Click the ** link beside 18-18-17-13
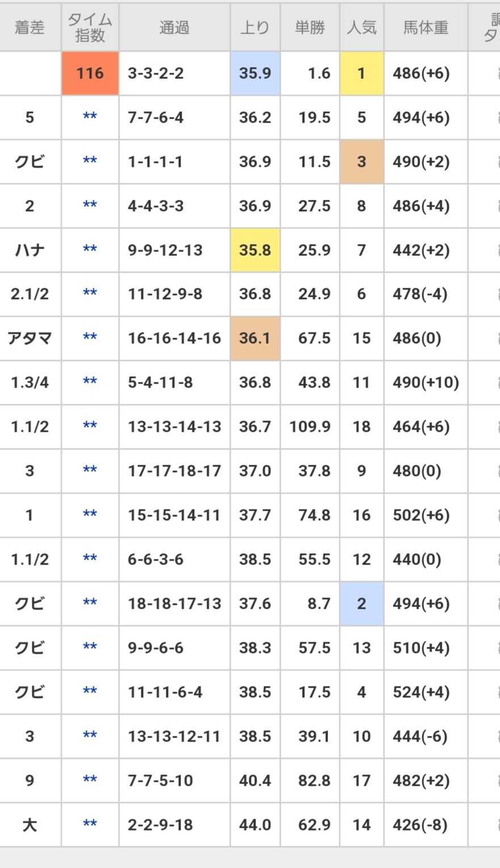 pyautogui.click(x=90, y=602)
